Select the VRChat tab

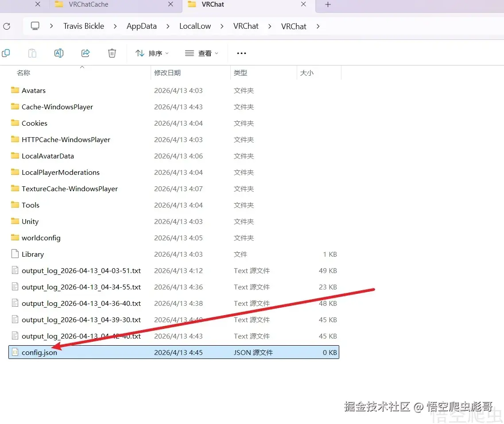pyautogui.click(x=213, y=4)
